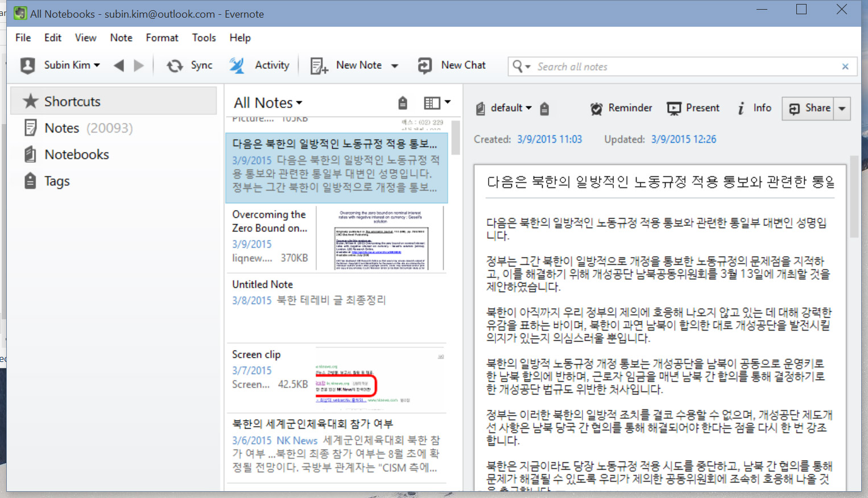Start a New Chat
The width and height of the screenshot is (868, 498).
[x=452, y=65]
